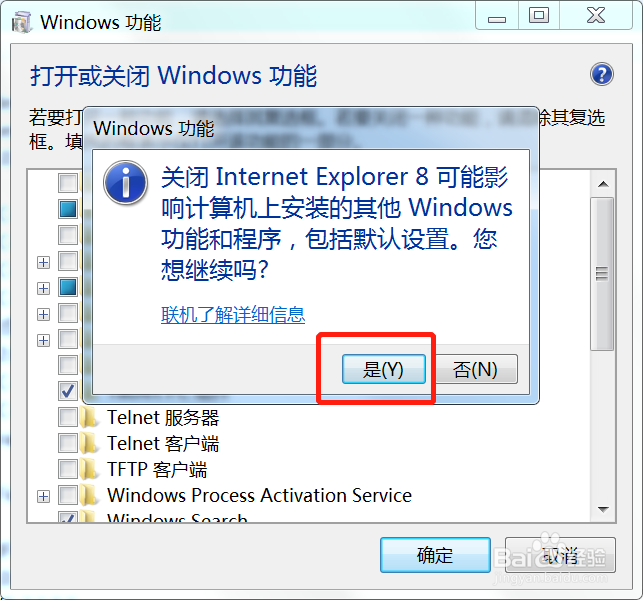This screenshot has height=600, width=643.
Task: Check the Telnet 客户端 checkbox
Action: [68, 443]
